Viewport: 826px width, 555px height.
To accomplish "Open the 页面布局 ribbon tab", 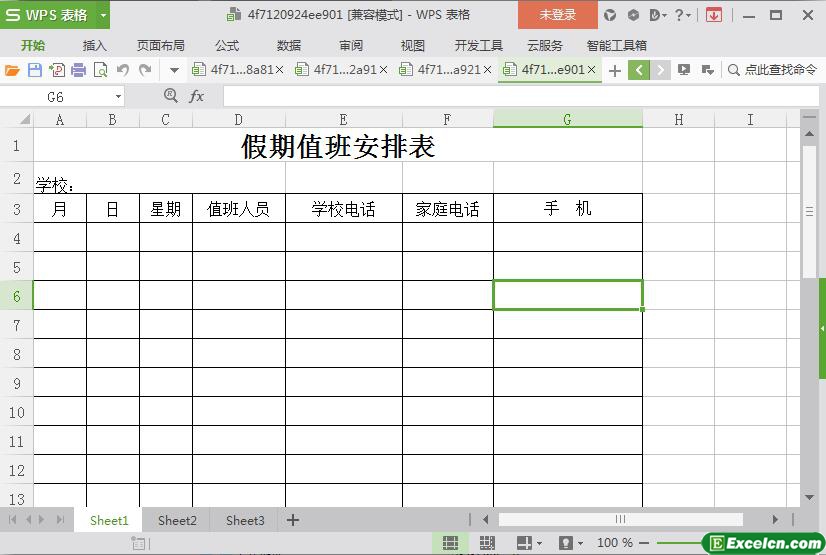I will click(x=161, y=45).
